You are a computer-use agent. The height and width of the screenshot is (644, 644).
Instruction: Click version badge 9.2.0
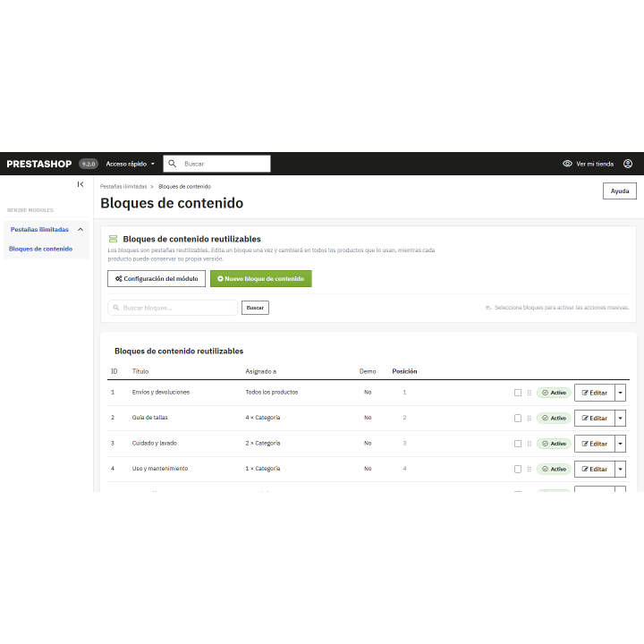[x=89, y=164]
